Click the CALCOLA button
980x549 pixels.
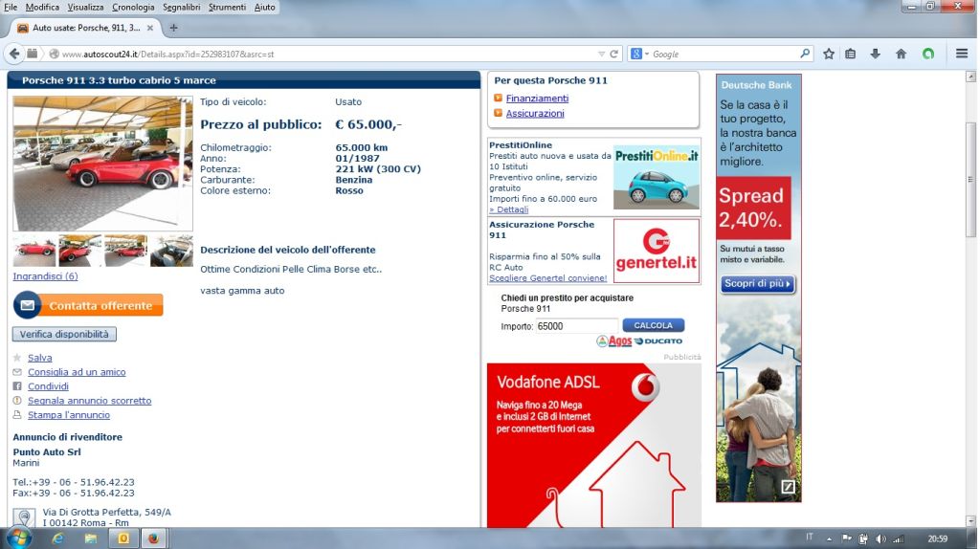pos(653,325)
